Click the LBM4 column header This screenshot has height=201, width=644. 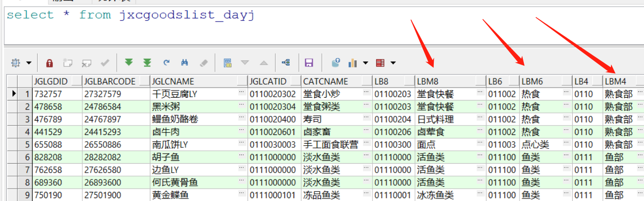pyautogui.click(x=623, y=81)
